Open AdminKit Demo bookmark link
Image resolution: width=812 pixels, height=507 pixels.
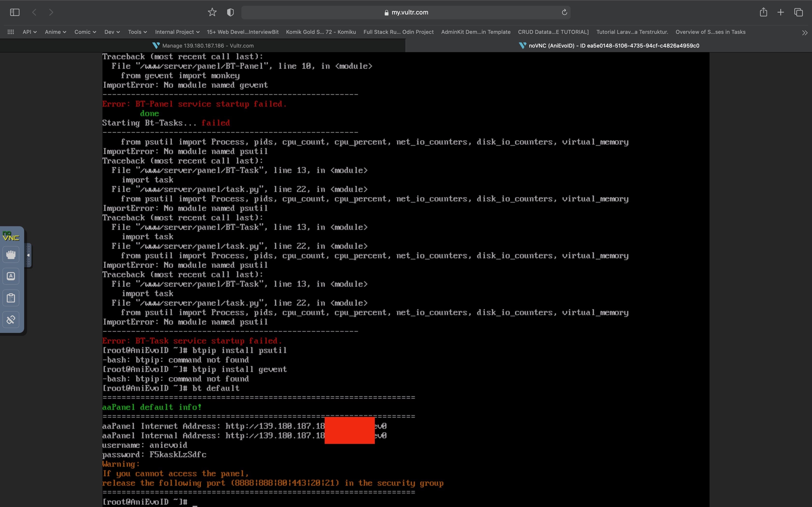[x=475, y=32]
